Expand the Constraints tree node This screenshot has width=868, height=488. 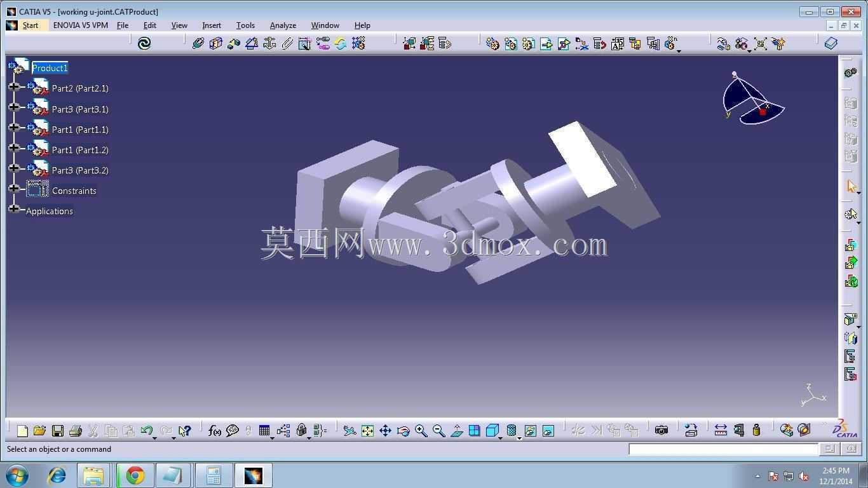tap(14, 189)
